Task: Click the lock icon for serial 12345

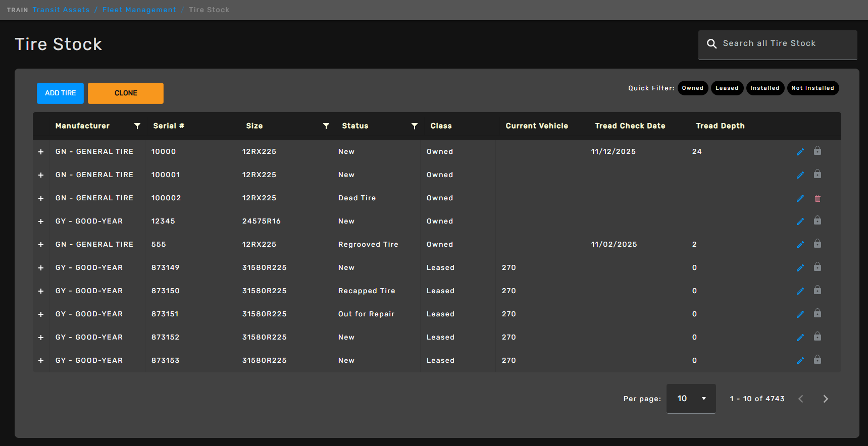Action: point(818,221)
